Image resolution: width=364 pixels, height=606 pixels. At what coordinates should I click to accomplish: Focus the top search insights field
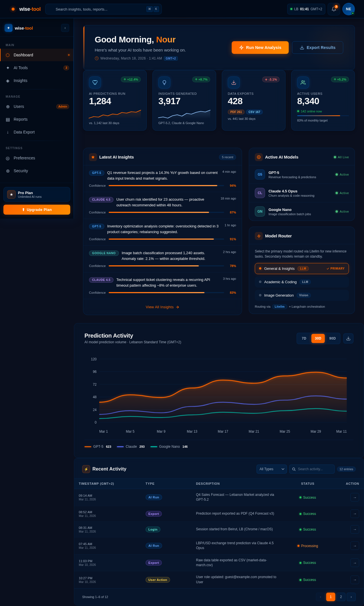tap(104, 9)
